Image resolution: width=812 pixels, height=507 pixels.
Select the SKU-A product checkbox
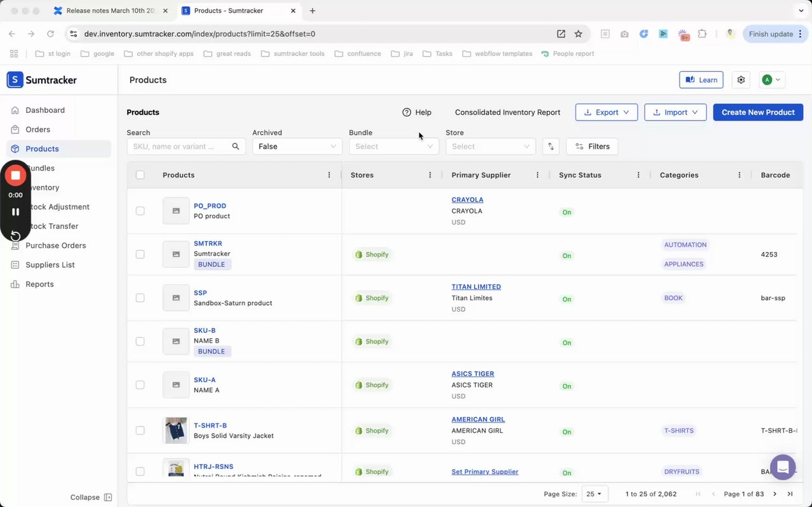click(x=140, y=385)
